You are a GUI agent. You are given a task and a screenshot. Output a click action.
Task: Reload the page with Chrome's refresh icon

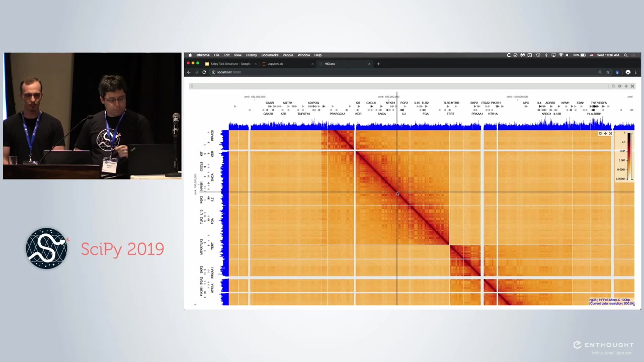(204, 72)
